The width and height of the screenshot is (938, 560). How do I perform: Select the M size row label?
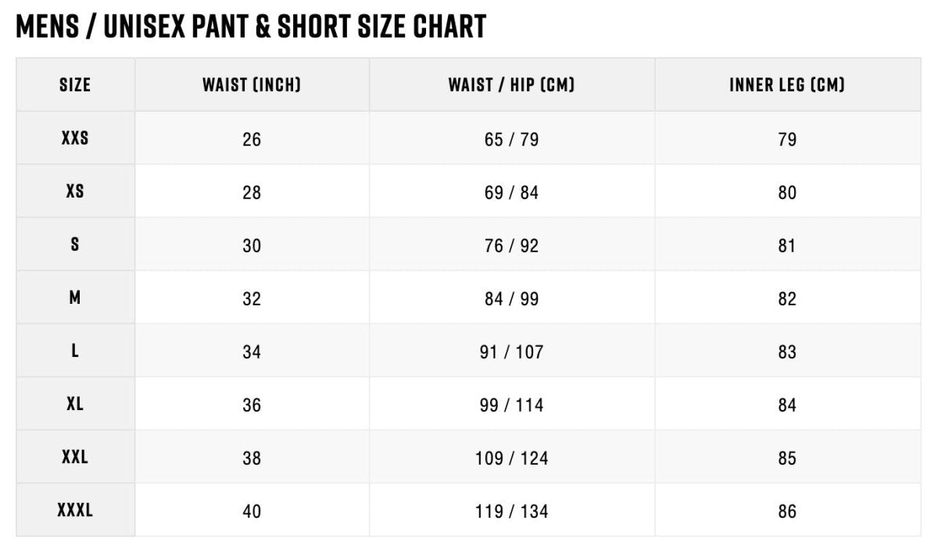point(75,298)
